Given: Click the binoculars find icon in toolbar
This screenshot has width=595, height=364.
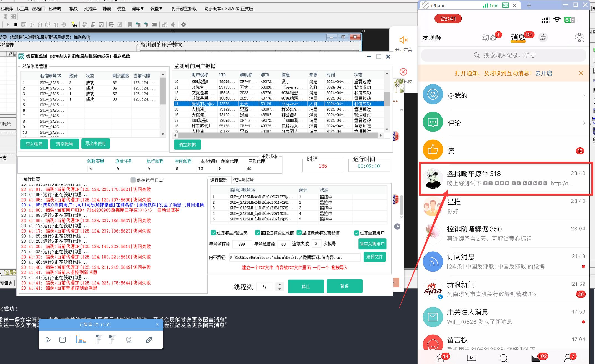Looking at the screenshot, I should [x=74, y=25].
